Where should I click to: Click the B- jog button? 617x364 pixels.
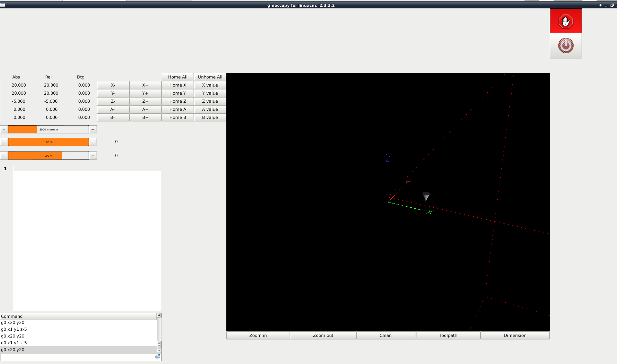[x=113, y=117]
